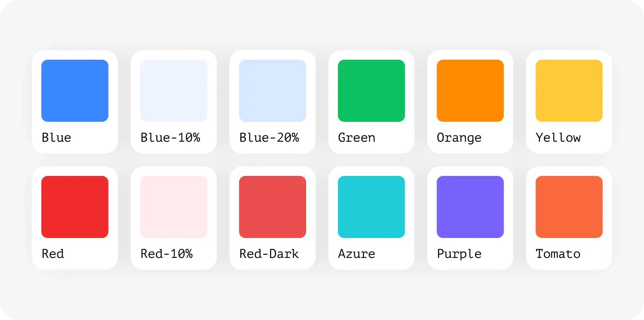Select the "Yellow" caption text
644x320 pixels.
pyautogui.click(x=558, y=138)
